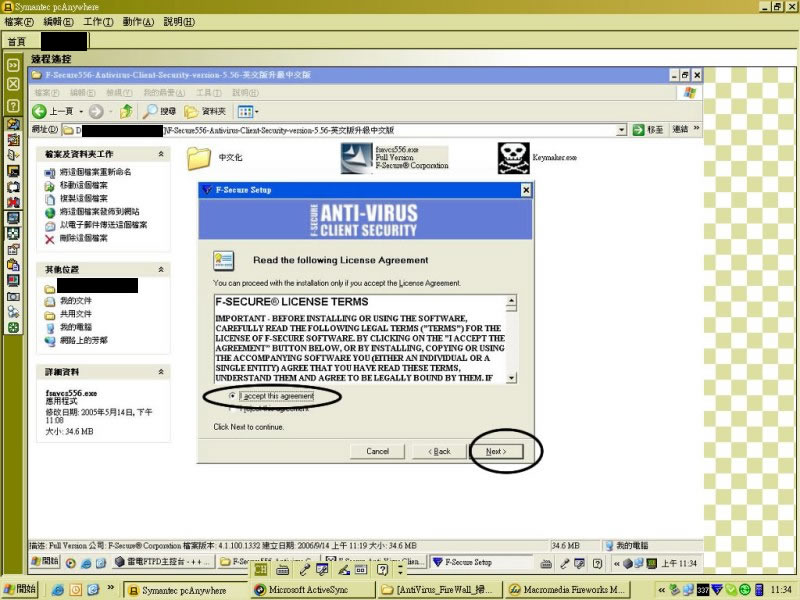Click the green Go (移至) arrow button
The height and width of the screenshot is (600, 800).
(x=638, y=130)
